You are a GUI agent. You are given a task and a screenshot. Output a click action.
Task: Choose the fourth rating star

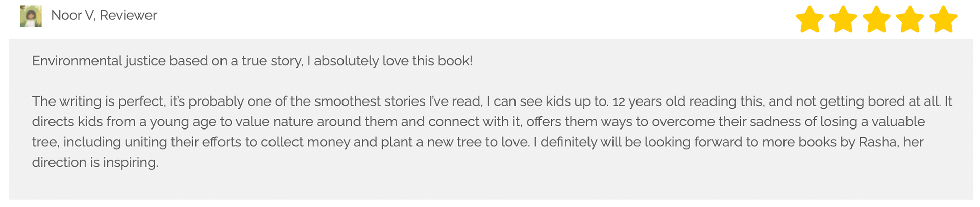point(910,19)
